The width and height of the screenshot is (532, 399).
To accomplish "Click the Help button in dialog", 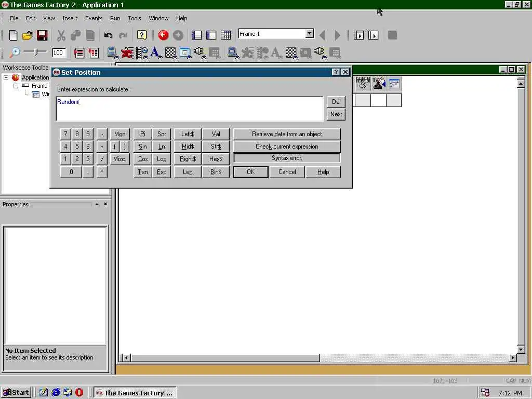I will tap(323, 171).
